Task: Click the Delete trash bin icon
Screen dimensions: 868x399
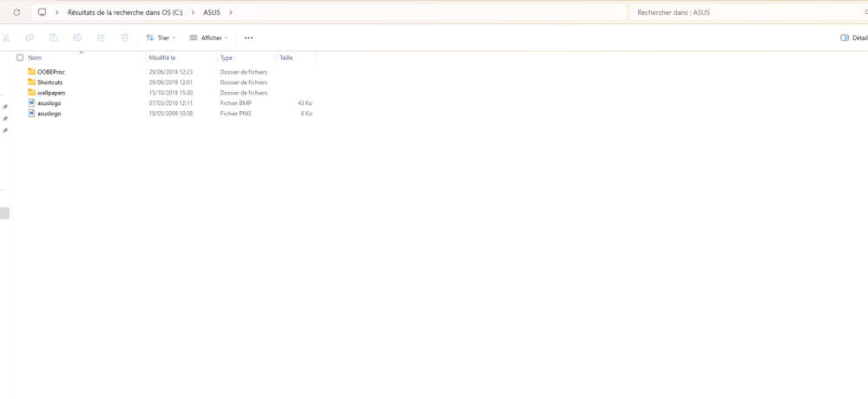Action: coord(125,38)
